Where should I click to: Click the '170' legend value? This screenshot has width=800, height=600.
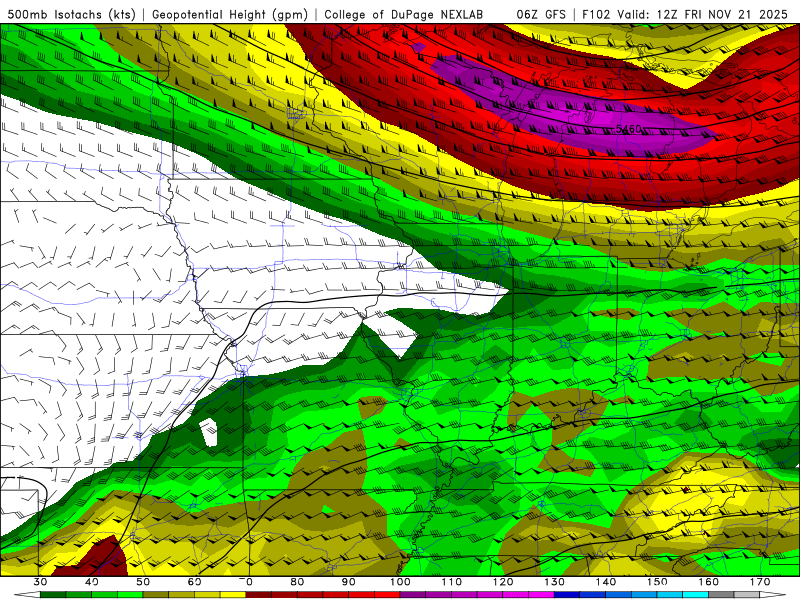click(760, 582)
